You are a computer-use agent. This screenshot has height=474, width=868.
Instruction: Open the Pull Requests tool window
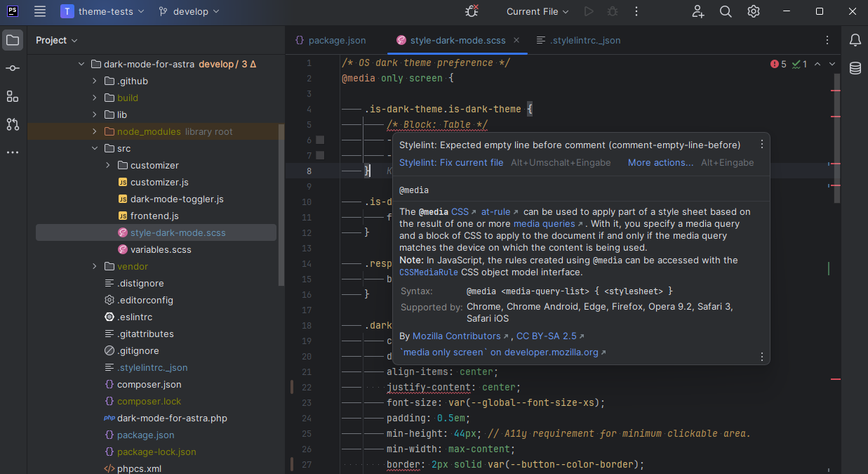(13, 124)
